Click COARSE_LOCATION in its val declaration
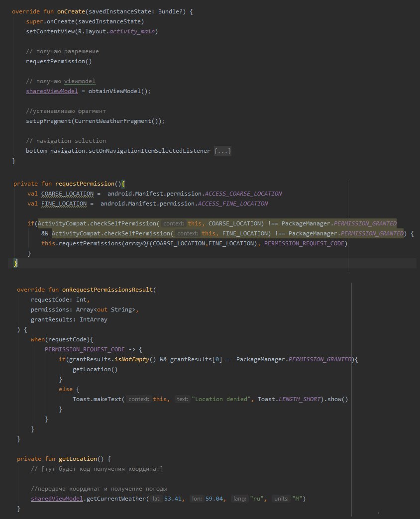This screenshot has width=420, height=519. tap(67, 194)
